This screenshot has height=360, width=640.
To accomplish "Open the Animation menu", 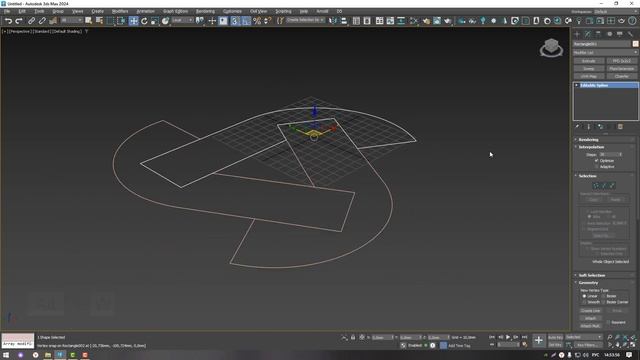I will [145, 11].
